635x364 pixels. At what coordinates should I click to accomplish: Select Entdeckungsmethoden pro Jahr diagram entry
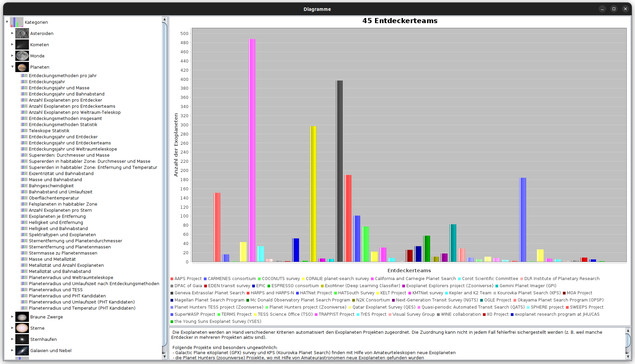[63, 76]
